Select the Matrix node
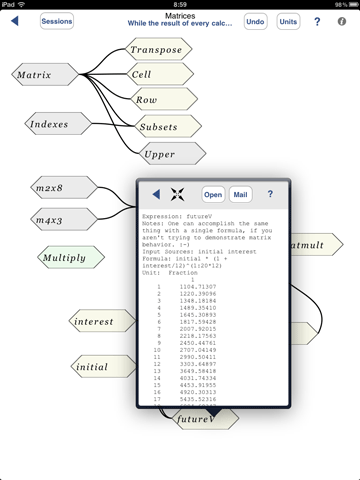Viewport: 360px width, 480px height. point(45,74)
